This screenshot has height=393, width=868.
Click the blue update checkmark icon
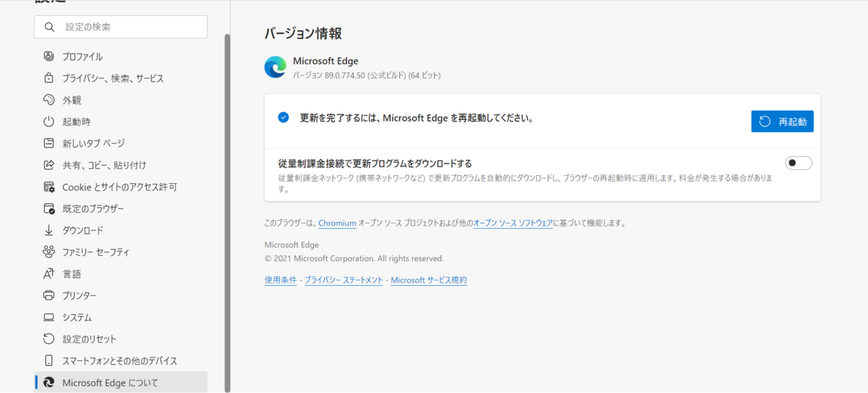point(284,117)
